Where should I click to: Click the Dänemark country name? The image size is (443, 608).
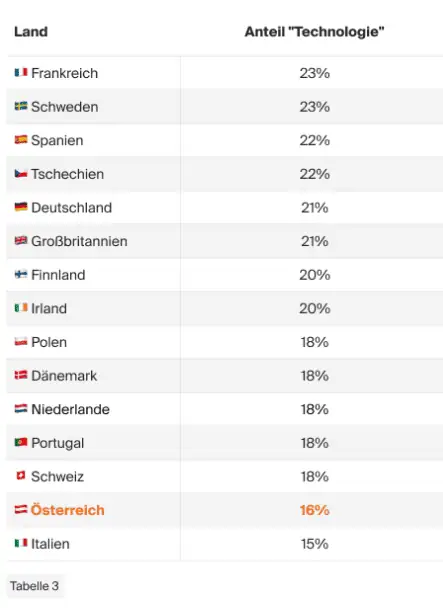(64, 375)
